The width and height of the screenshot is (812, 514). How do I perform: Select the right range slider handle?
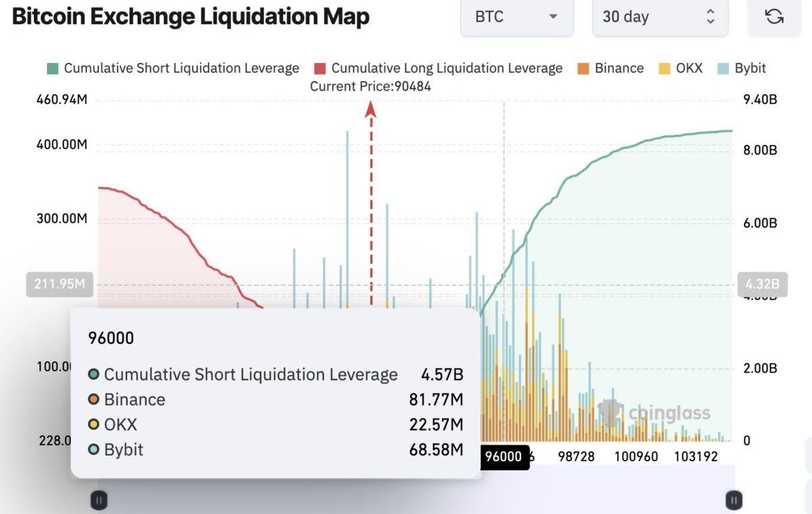pyautogui.click(x=734, y=500)
